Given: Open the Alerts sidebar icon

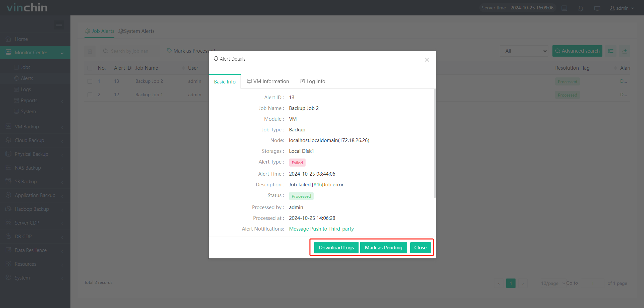Looking at the screenshot, I should (x=16, y=78).
